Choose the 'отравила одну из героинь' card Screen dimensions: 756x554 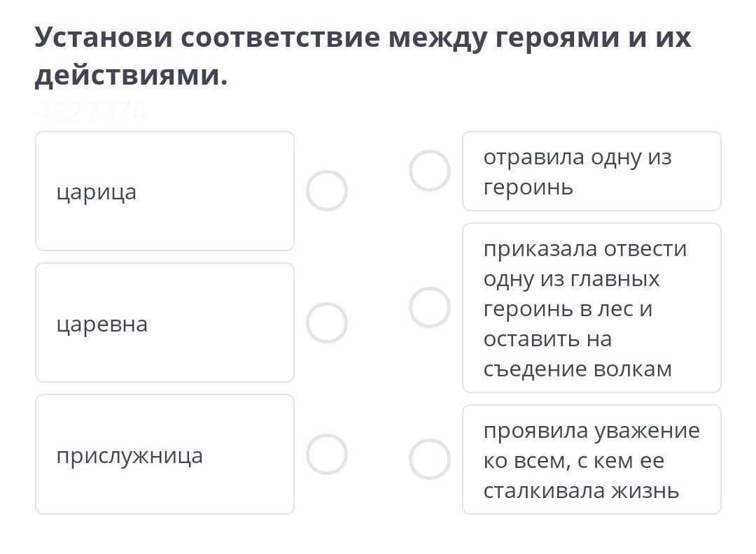tap(591, 171)
